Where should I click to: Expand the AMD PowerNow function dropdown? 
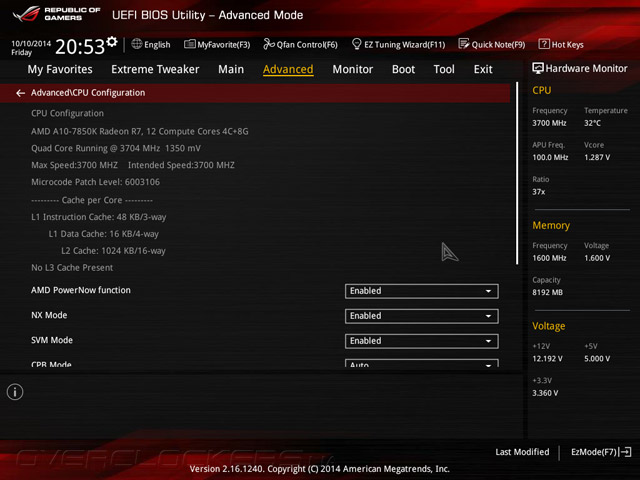tap(422, 291)
